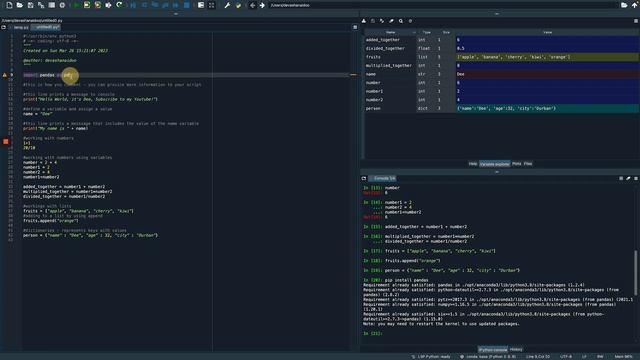
Task: Save the current file
Action: pos(30,5)
